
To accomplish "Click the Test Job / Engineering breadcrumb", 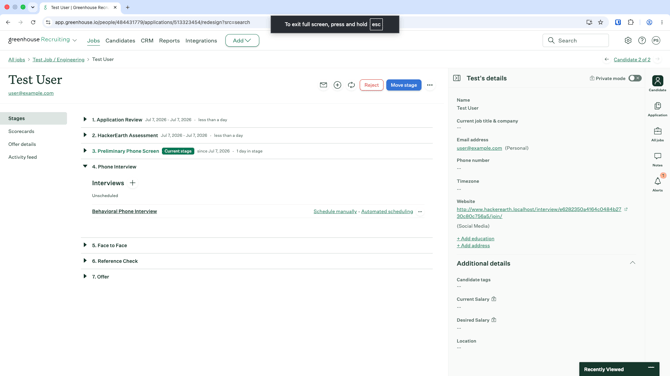I will pyautogui.click(x=59, y=60).
